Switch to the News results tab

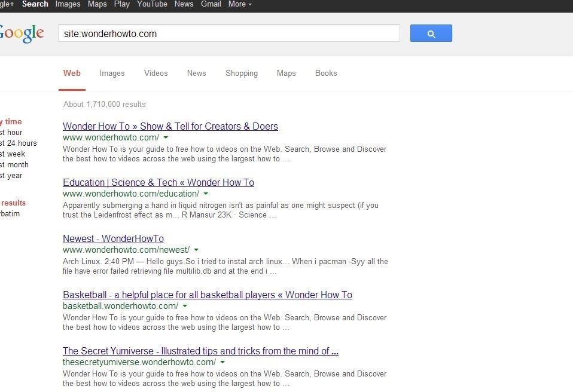pyautogui.click(x=197, y=73)
